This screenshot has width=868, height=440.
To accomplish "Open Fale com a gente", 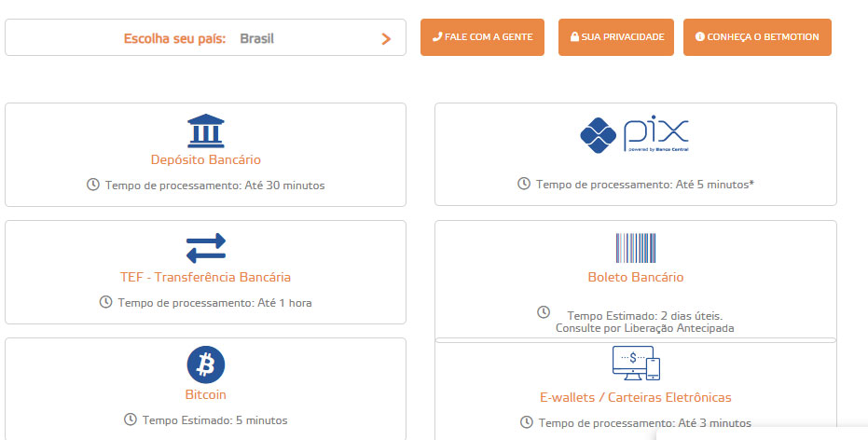I will point(482,37).
